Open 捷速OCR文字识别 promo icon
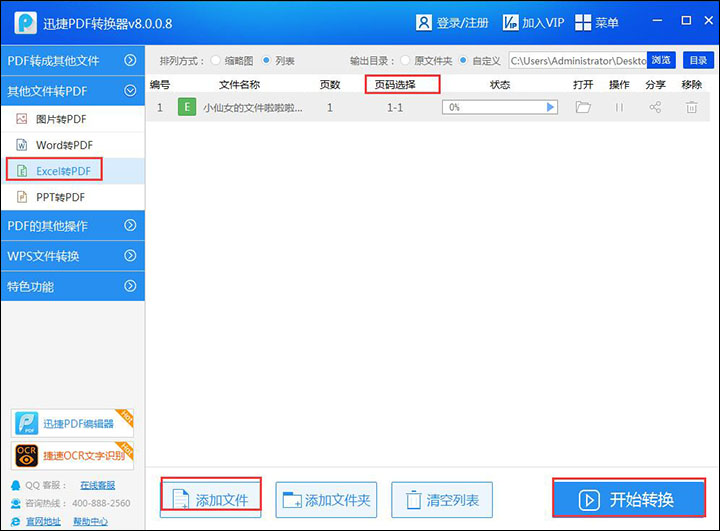This screenshot has height=531, width=720. [28, 455]
